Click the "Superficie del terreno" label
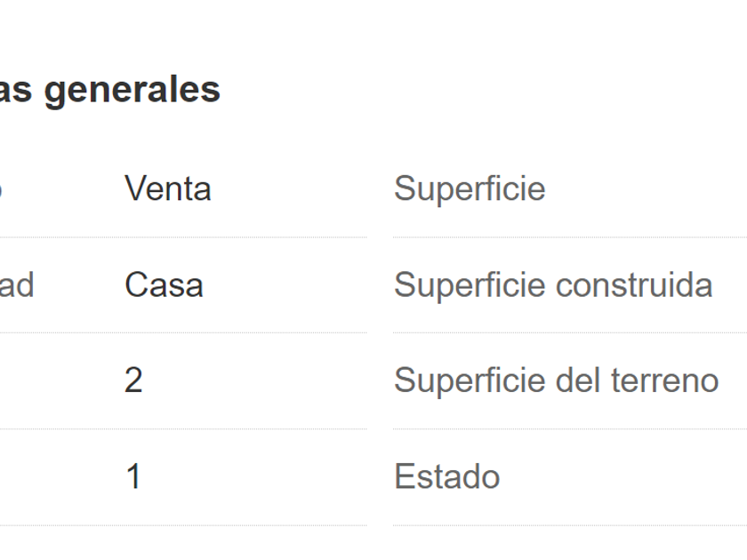 pos(556,381)
